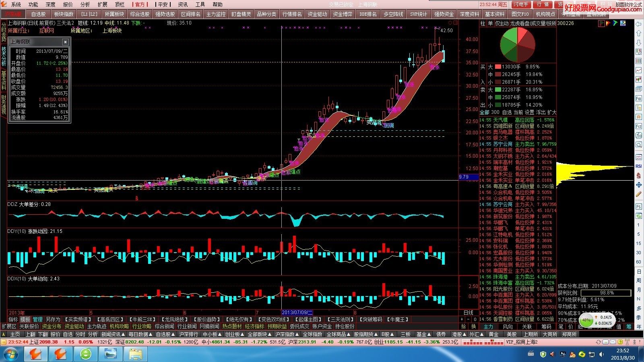Click the bright red 买大 color swatch
Screen dimensions: 644x362
(x=498, y=67)
